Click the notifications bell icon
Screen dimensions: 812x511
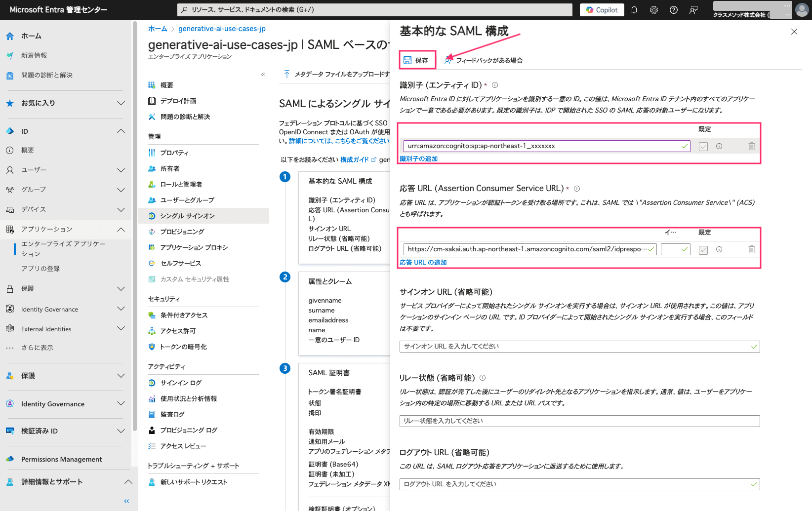click(634, 10)
